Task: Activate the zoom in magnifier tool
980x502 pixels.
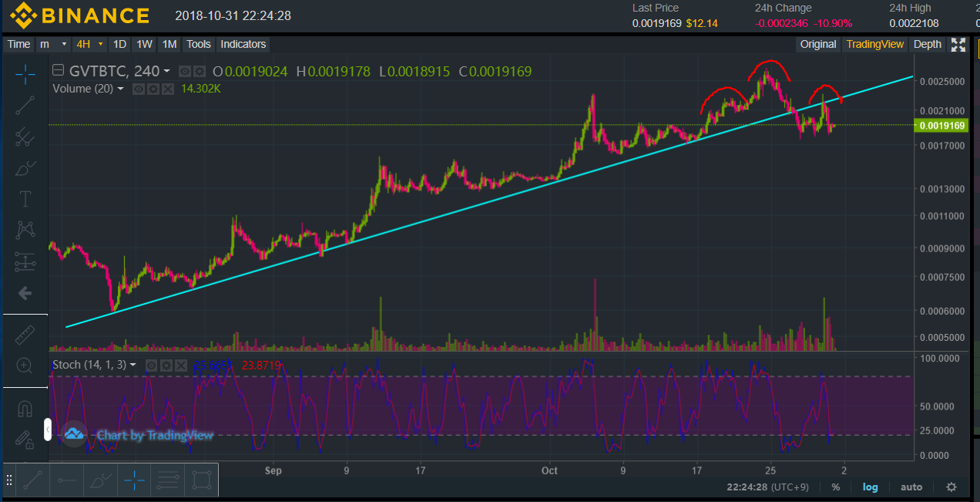Action: pos(25,366)
